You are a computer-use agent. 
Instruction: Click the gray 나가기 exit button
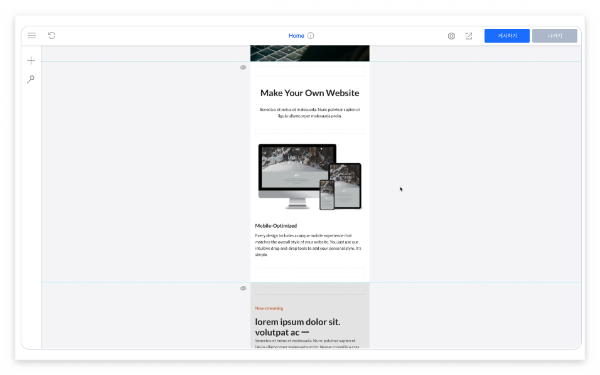click(x=554, y=36)
